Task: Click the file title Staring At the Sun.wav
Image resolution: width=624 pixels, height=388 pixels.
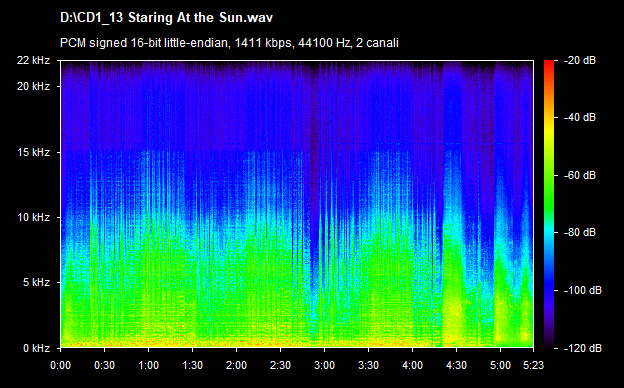Action: coord(166,18)
